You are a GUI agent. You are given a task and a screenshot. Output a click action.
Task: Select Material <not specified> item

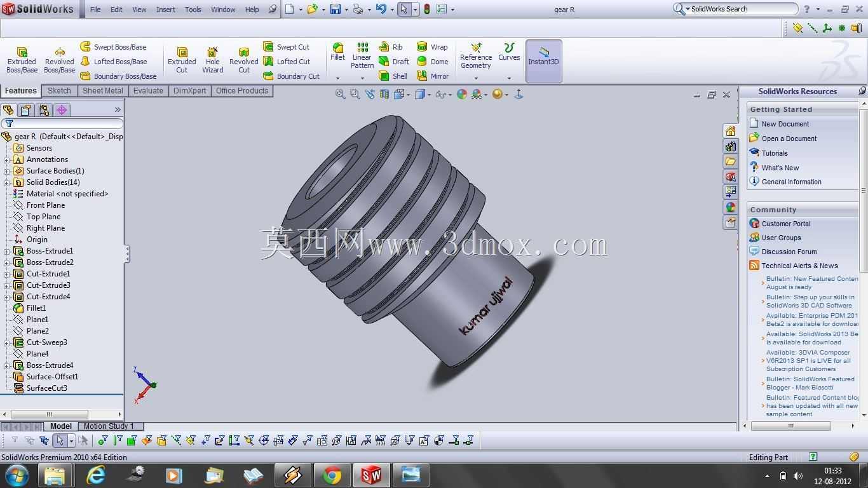[x=67, y=194]
